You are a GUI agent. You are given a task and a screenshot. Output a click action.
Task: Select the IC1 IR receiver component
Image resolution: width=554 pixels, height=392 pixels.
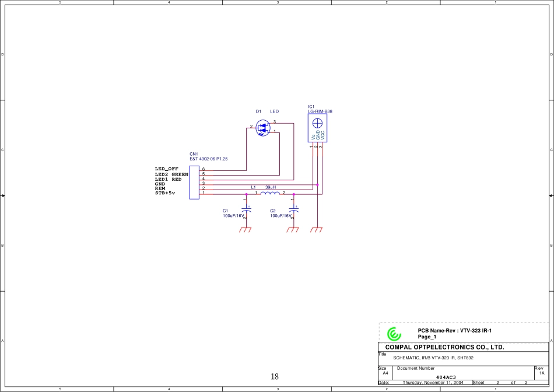(x=317, y=128)
